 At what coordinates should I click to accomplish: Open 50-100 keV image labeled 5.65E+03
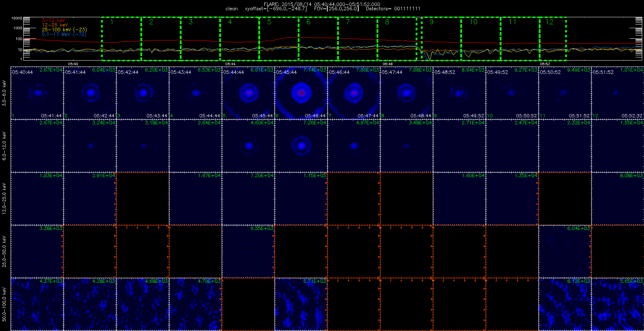(618, 304)
